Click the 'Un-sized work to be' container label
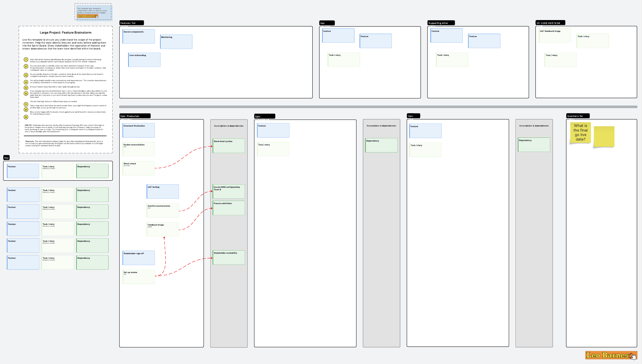The height and width of the screenshot is (364, 642). [x=550, y=23]
